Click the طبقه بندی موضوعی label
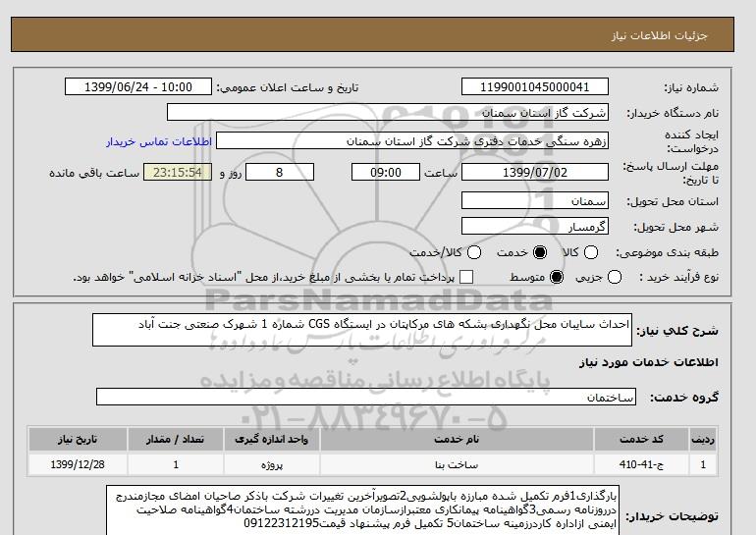The image size is (756, 535). (667, 252)
